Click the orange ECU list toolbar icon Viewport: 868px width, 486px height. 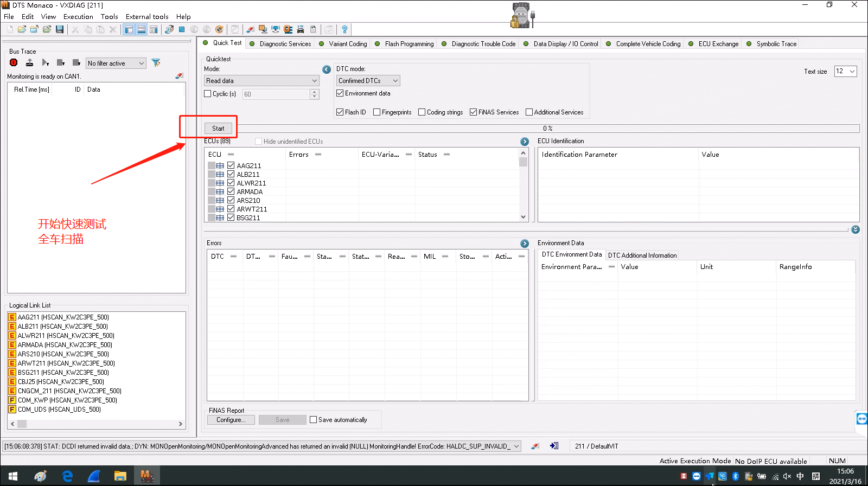click(x=288, y=29)
